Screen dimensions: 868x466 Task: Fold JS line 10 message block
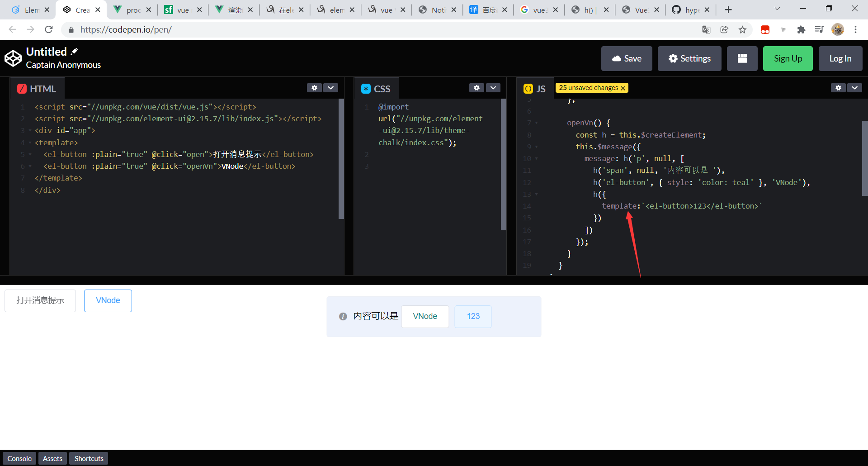click(x=537, y=159)
